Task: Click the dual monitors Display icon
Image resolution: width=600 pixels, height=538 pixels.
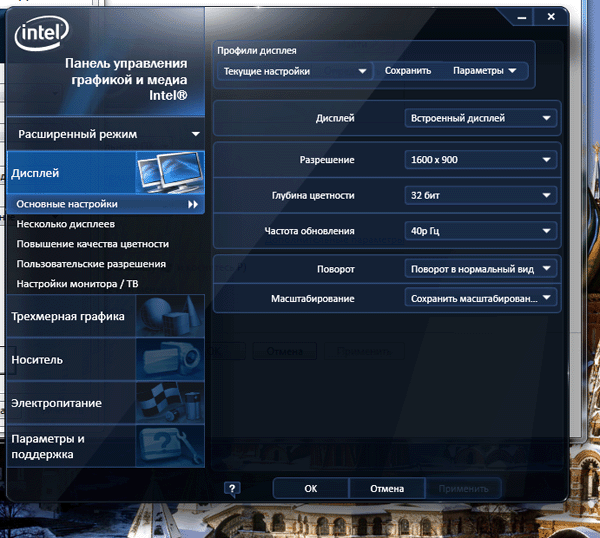Action: (170, 172)
